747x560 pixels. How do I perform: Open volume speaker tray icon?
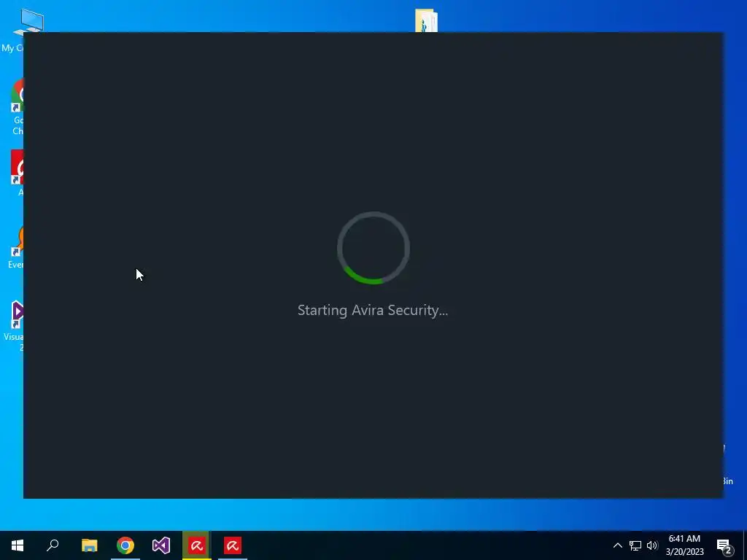point(652,545)
